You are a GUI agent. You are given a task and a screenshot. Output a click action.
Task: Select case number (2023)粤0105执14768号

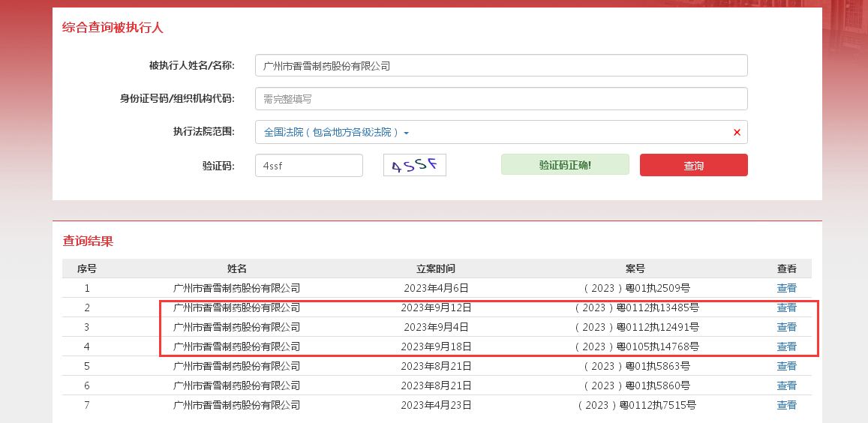pyautogui.click(x=637, y=346)
